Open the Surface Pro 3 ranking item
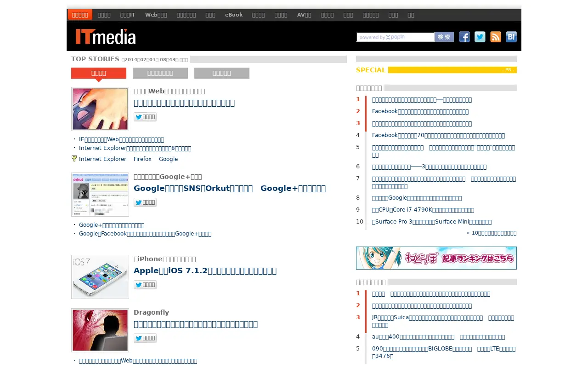 pos(432,222)
